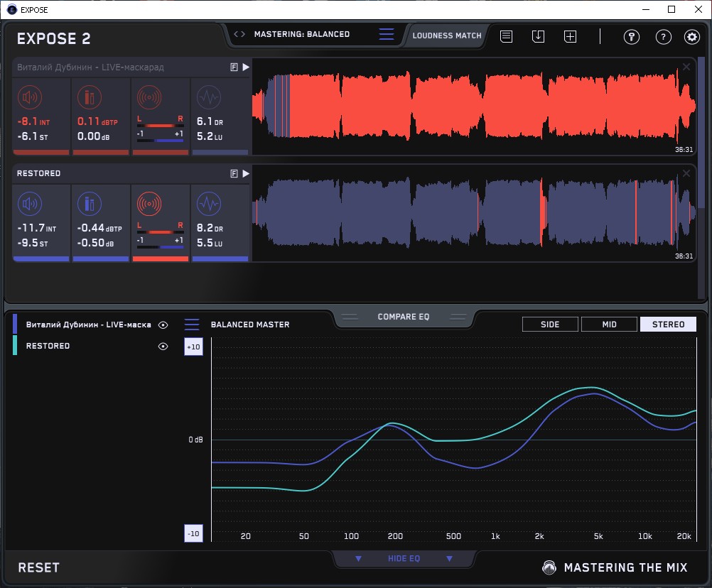
Task: Switch EQ view to SIDE
Action: point(550,325)
